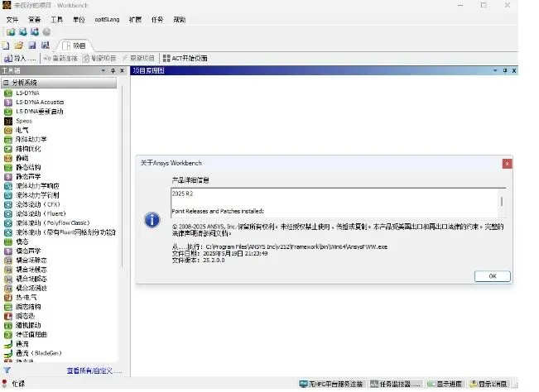Select the 结构优化 system icon
This screenshot has height=392, width=539.
pyautogui.click(x=8, y=149)
